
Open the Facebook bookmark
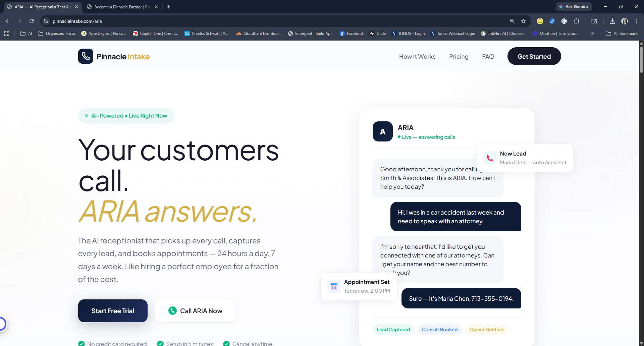click(352, 34)
